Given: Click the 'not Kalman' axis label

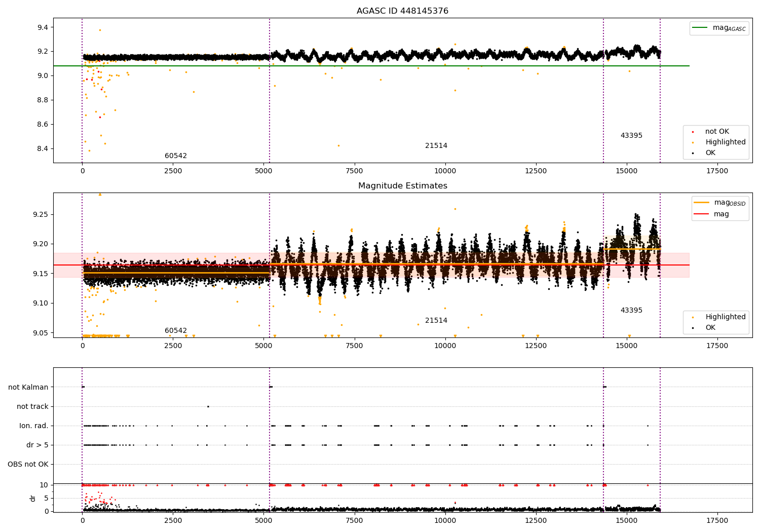Looking at the screenshot, I should click(28, 387).
